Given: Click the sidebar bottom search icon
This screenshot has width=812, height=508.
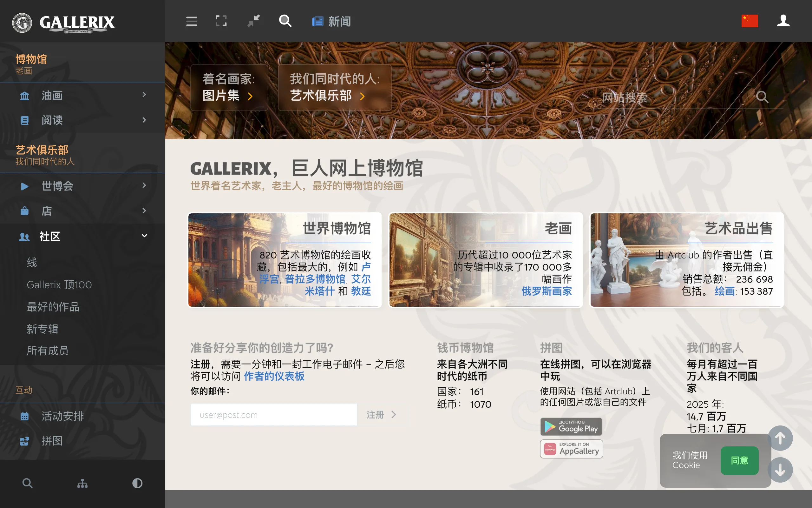Looking at the screenshot, I should coord(27,483).
